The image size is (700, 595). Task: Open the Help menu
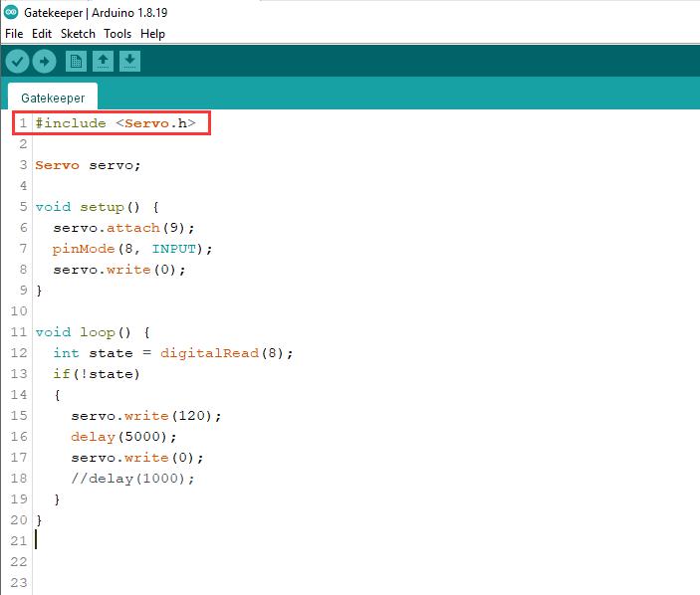click(x=152, y=34)
